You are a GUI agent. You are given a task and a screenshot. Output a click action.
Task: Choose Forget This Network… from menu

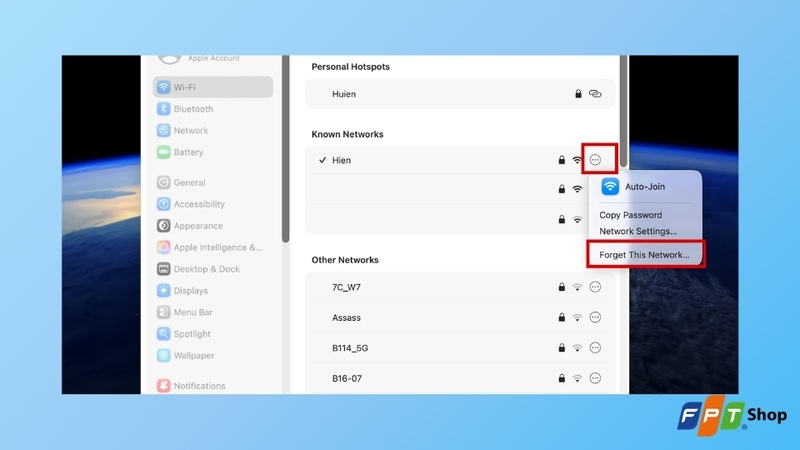coord(644,255)
